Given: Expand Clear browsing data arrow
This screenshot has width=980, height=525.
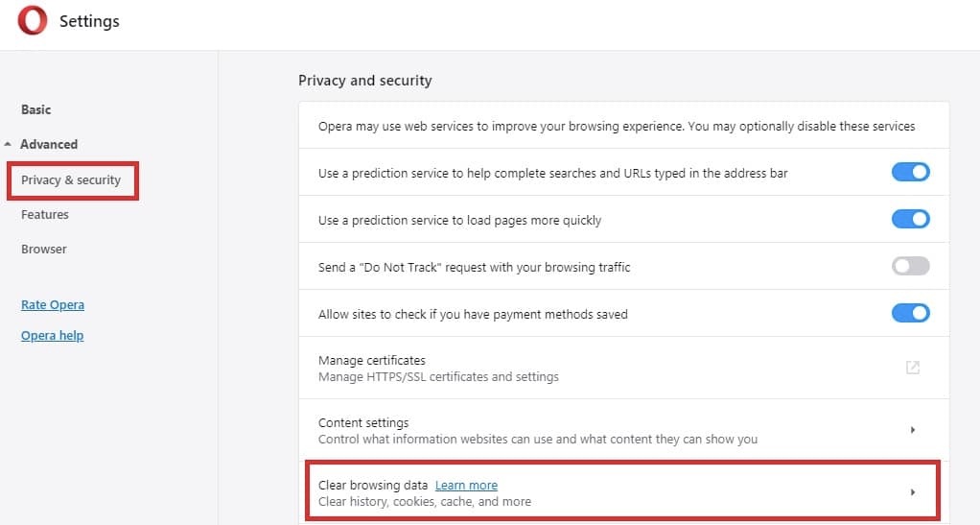Looking at the screenshot, I should coord(912,492).
